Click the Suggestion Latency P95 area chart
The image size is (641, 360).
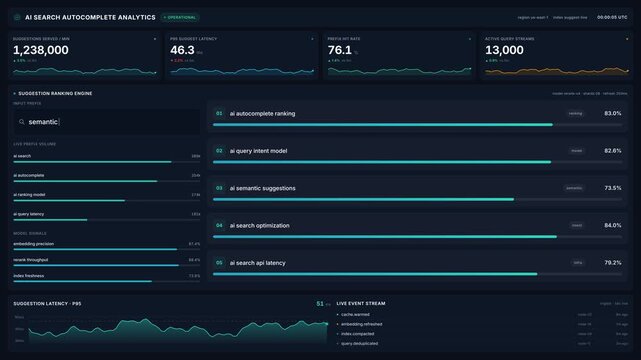coord(178,330)
